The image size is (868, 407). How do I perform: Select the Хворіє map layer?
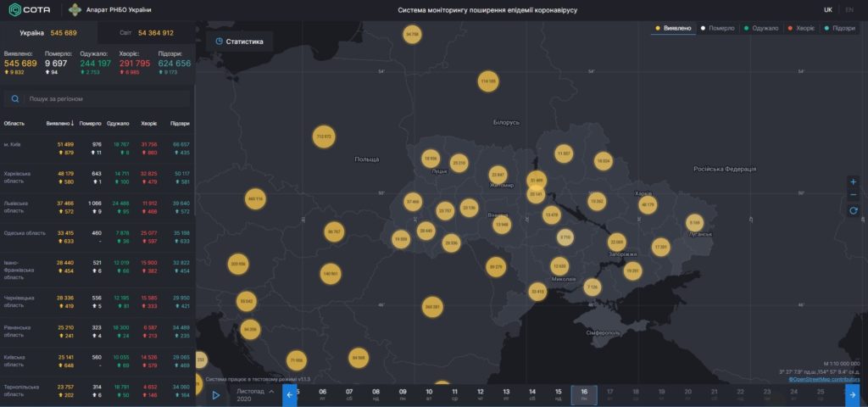[800, 28]
